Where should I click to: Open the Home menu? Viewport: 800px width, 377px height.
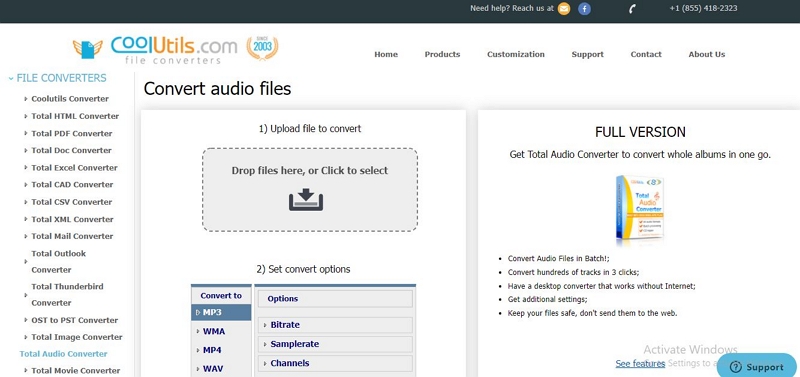(x=386, y=54)
